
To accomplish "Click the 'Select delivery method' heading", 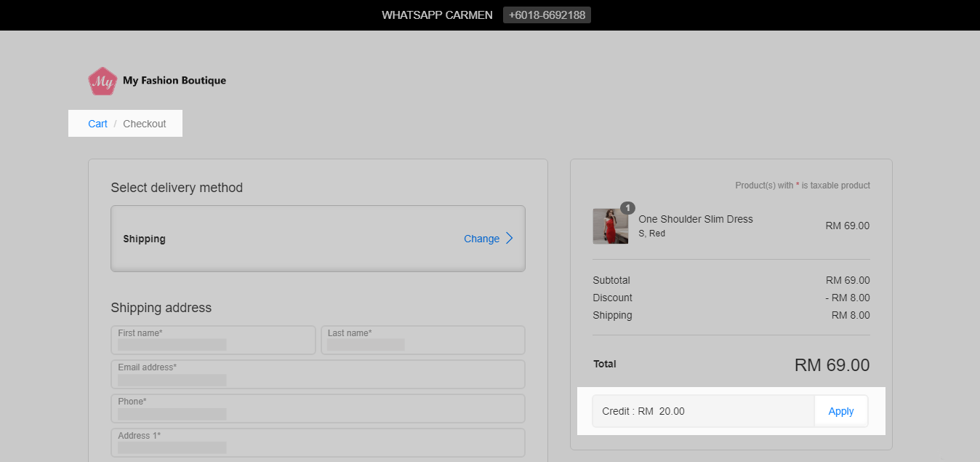I will point(177,188).
